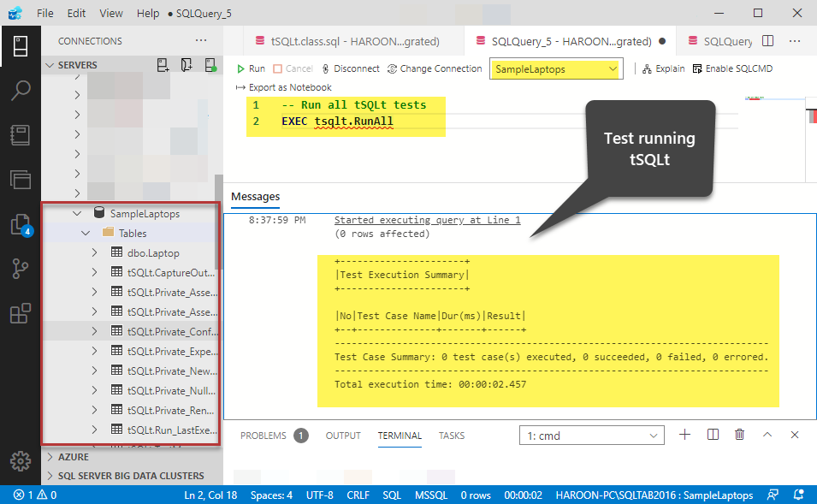Click the CRLF line ending indicator
This screenshot has width=817, height=504.
(x=358, y=495)
